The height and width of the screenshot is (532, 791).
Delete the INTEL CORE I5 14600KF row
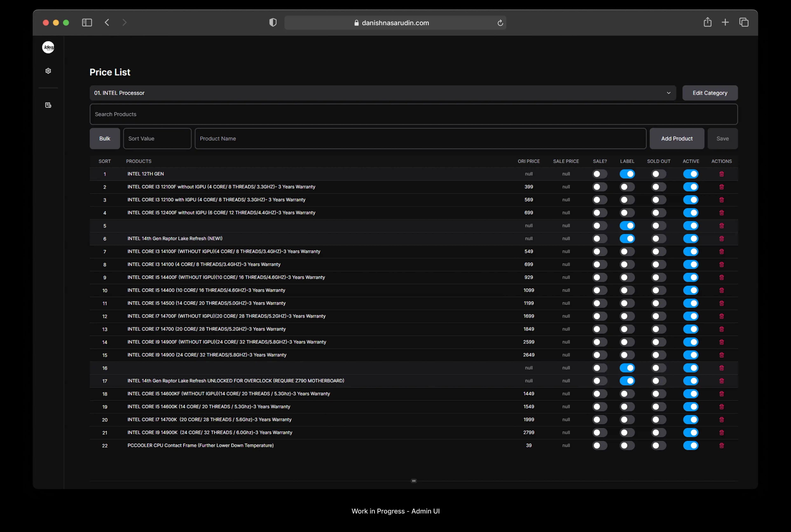721,394
